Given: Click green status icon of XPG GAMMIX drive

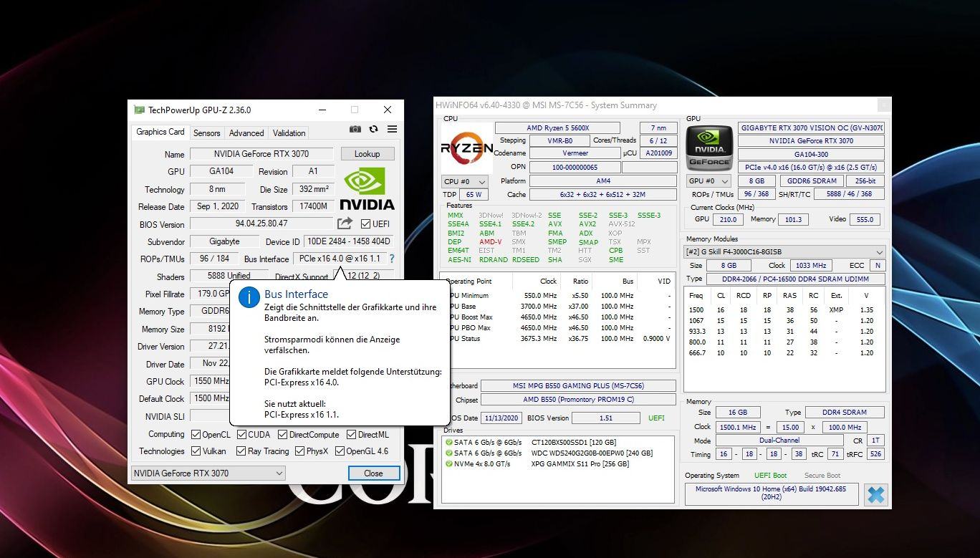Looking at the screenshot, I should pyautogui.click(x=448, y=463).
